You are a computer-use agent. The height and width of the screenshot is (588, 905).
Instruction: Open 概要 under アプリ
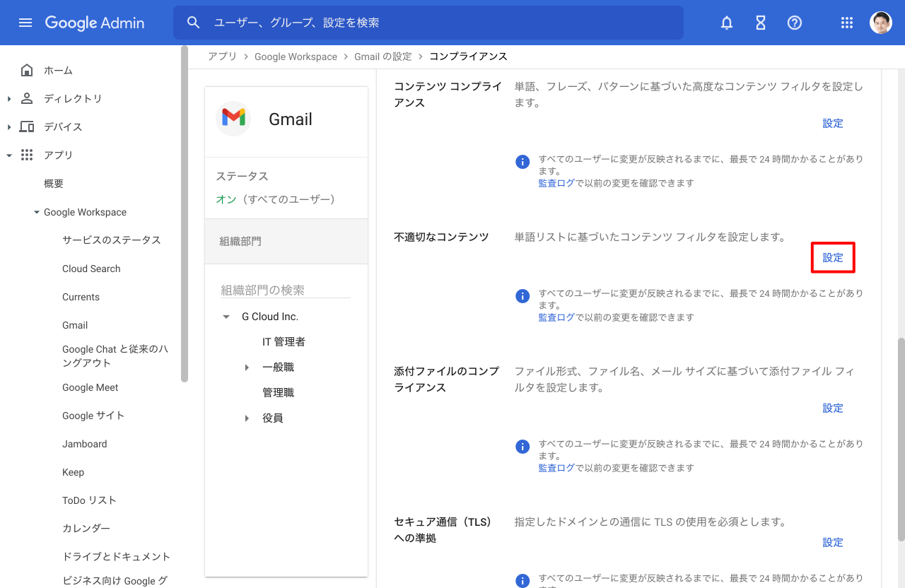click(54, 183)
